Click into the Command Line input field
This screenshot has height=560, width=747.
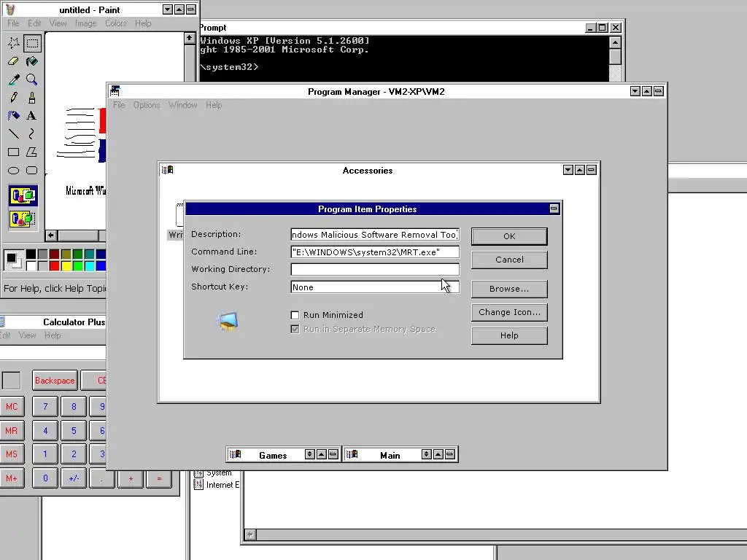375,252
